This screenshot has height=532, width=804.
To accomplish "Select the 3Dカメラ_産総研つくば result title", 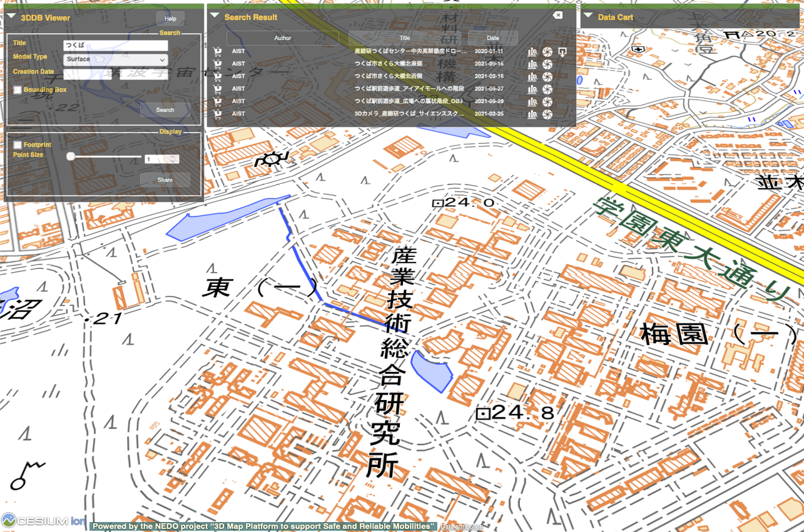I will (410, 114).
